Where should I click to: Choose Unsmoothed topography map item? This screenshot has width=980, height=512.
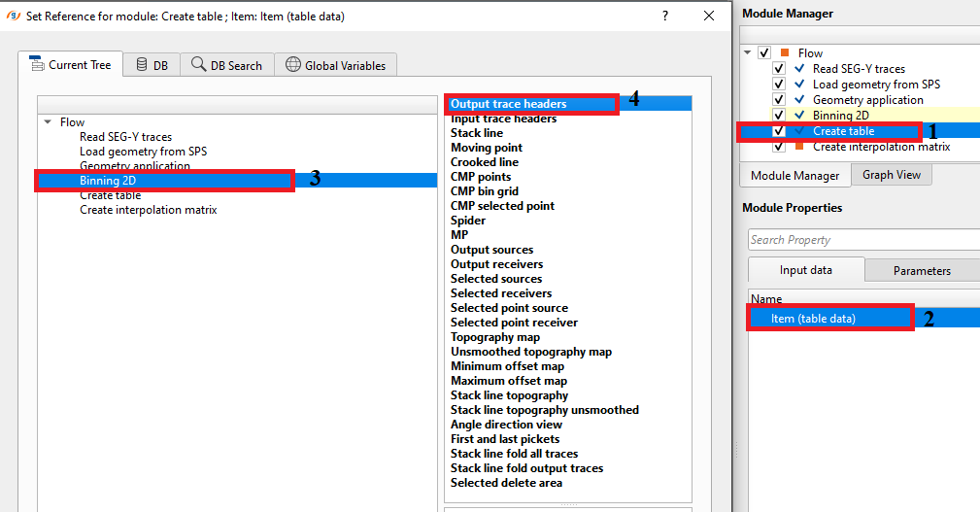click(x=531, y=352)
